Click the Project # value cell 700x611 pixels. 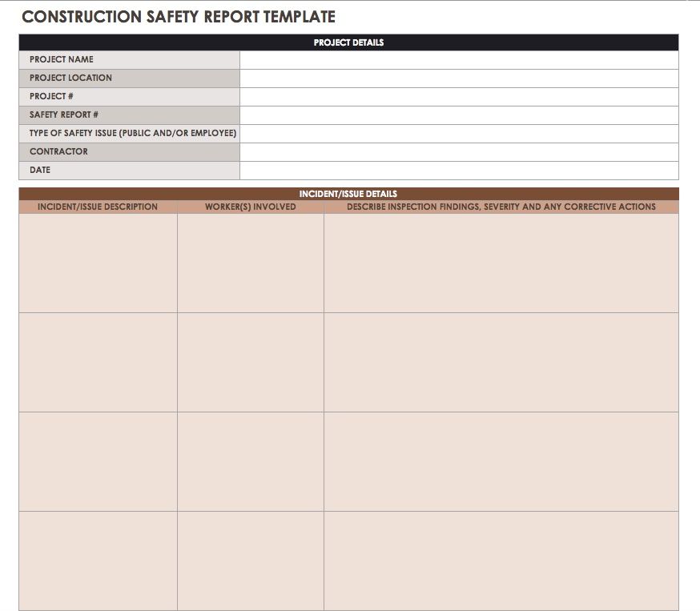458,97
